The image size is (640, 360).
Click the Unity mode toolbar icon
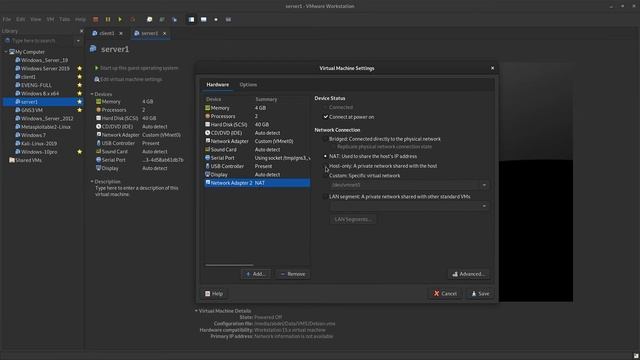(x=228, y=19)
